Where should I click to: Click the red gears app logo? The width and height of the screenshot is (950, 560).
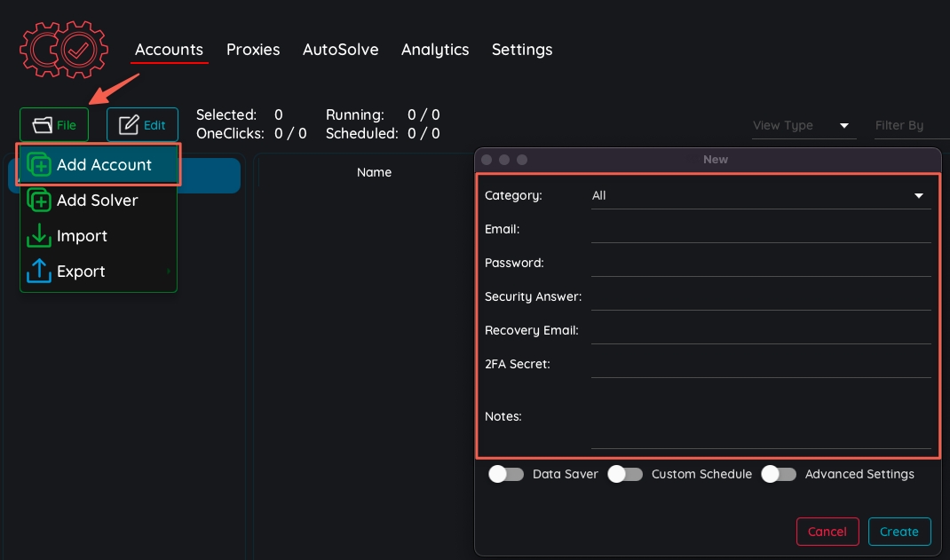pos(64,51)
